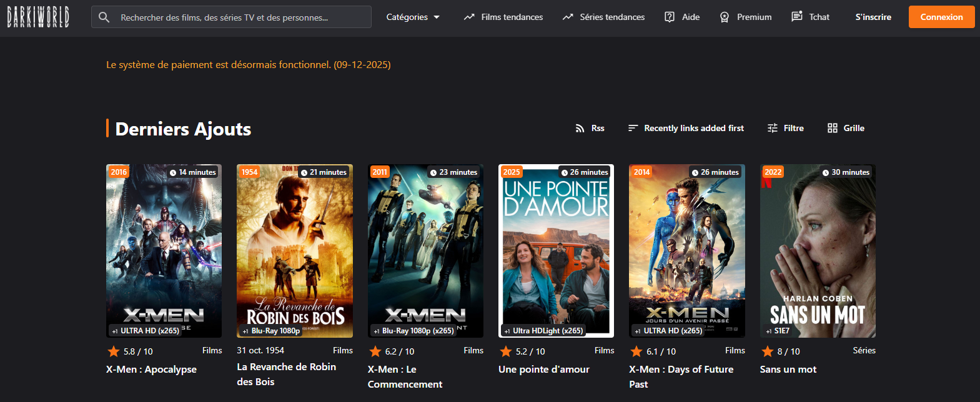This screenshot has width=980, height=402.
Task: Click the 'Séries' category label
Action: (864, 351)
